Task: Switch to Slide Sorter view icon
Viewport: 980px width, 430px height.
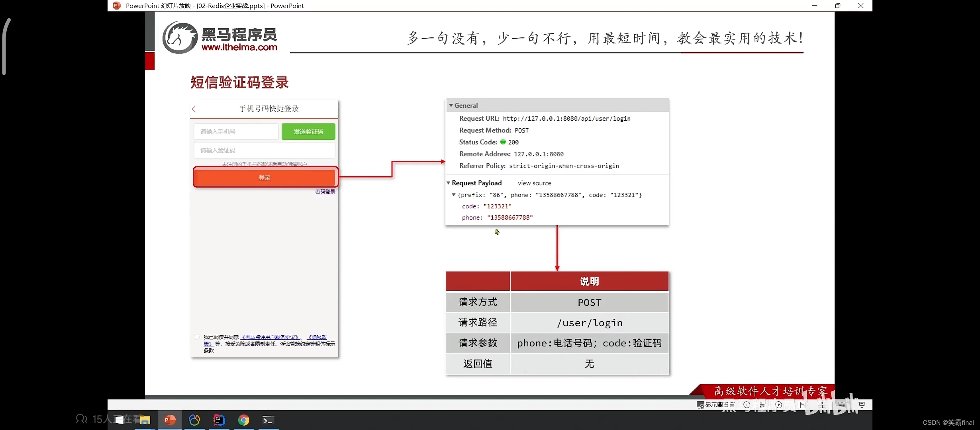Action: (x=822, y=405)
